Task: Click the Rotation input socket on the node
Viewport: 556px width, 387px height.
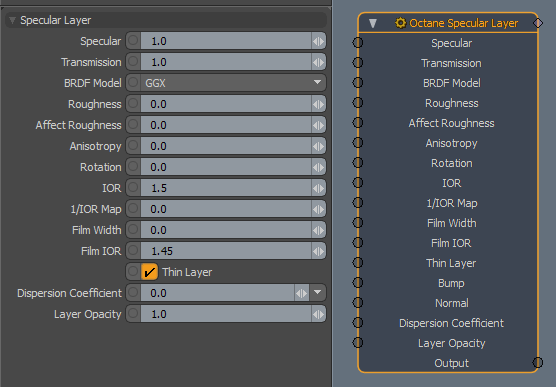Action: [358, 162]
